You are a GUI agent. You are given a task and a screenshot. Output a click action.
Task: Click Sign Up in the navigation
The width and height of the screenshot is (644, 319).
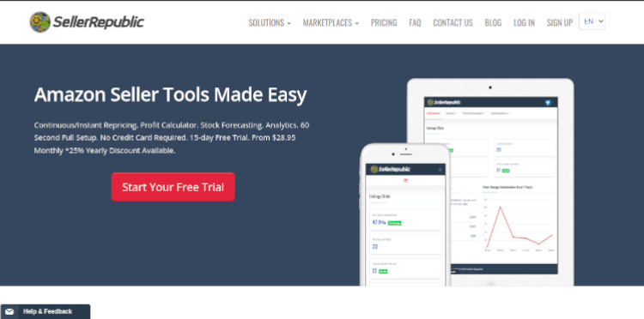(559, 23)
